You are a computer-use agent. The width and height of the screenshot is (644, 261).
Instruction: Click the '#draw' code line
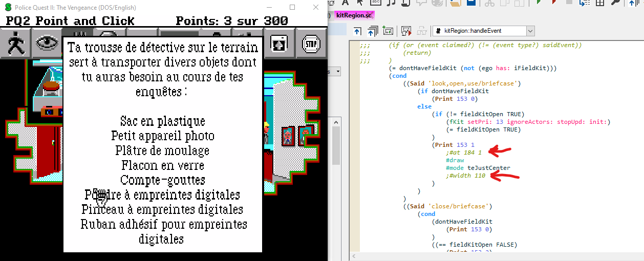[455, 160]
